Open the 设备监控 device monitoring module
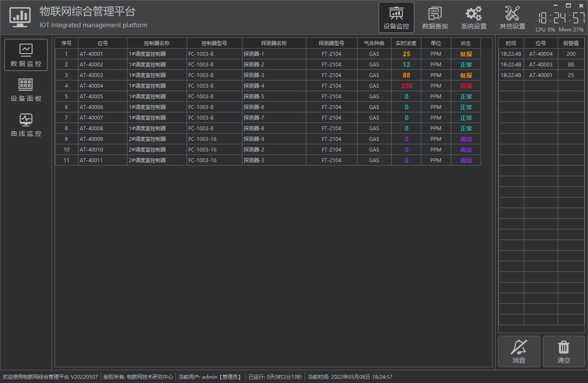 click(396, 17)
